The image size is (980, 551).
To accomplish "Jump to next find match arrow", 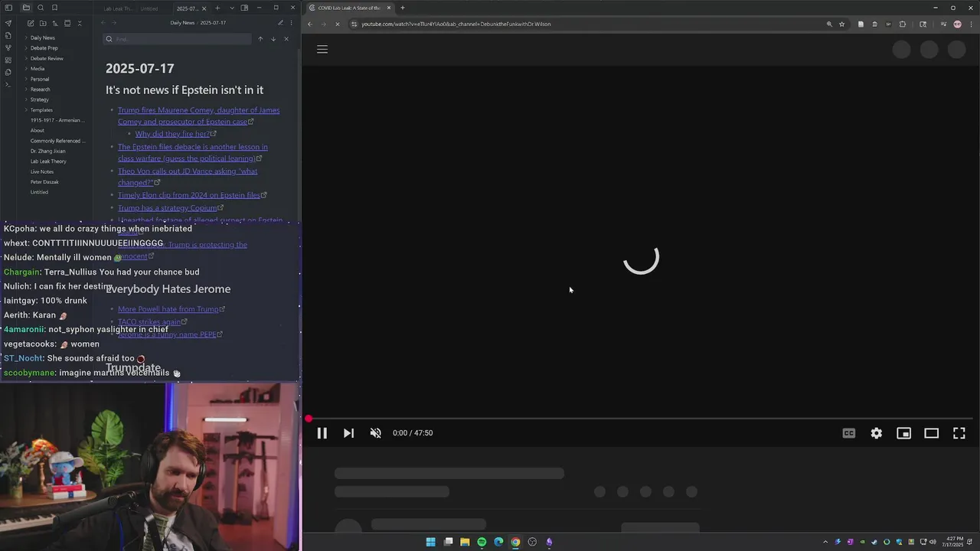I will 273,39.
